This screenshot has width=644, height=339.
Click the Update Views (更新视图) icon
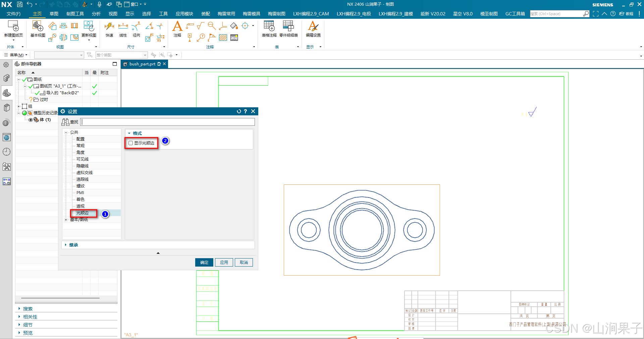click(89, 26)
